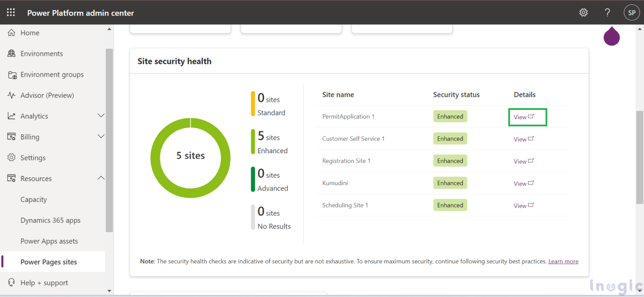Open Capacity under Resources

point(34,200)
